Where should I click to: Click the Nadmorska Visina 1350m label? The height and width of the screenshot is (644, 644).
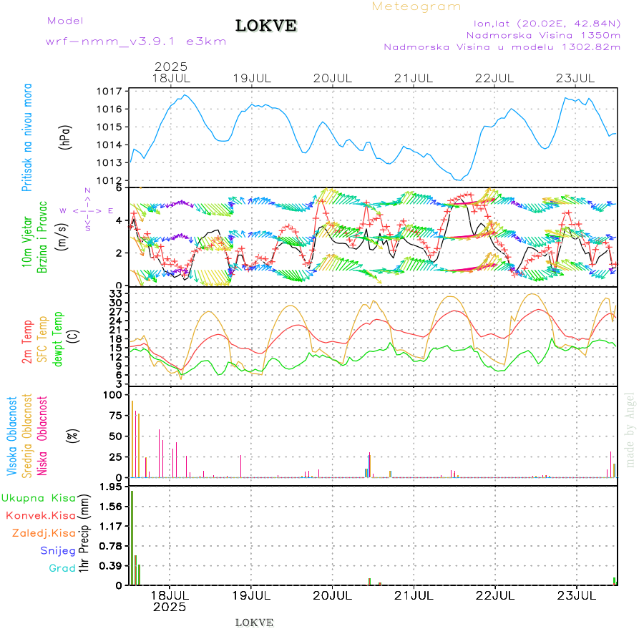tap(543, 34)
